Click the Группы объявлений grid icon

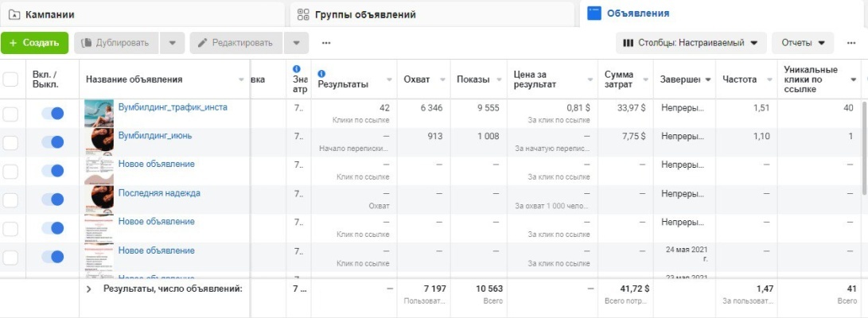(x=303, y=14)
